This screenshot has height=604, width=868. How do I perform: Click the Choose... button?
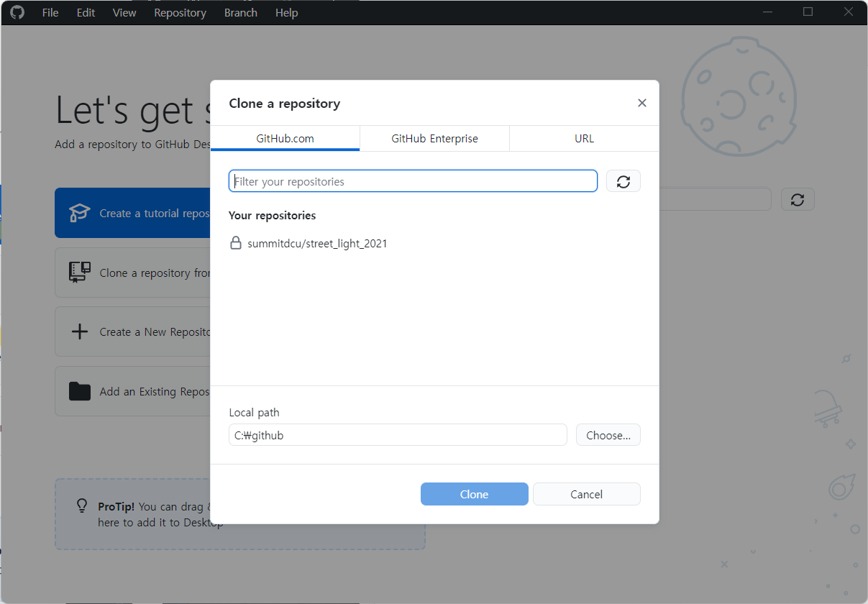[608, 435]
